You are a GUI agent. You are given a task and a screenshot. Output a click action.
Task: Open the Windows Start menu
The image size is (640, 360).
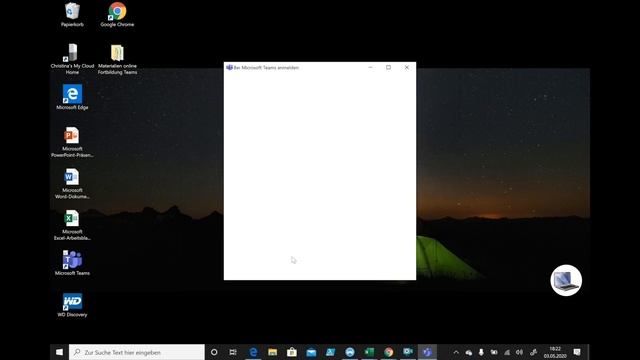pos(59,352)
